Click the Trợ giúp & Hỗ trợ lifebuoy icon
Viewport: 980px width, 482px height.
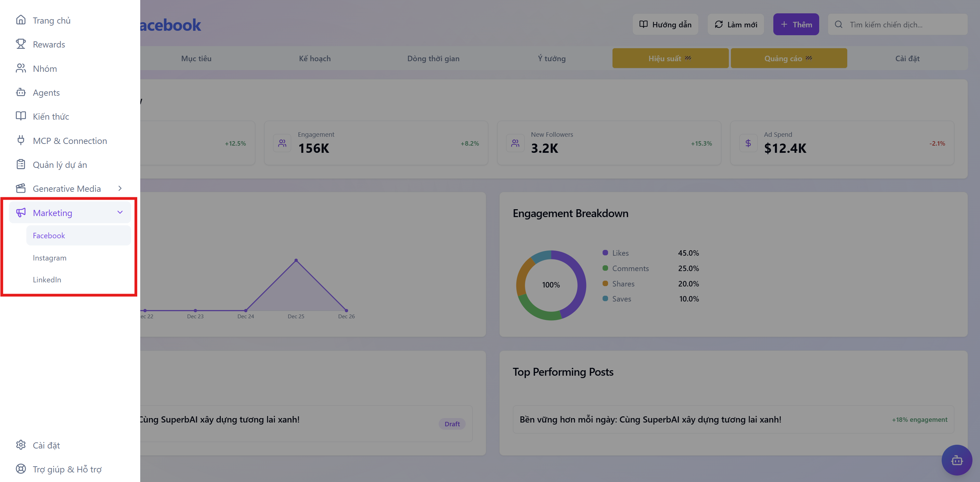point(21,469)
